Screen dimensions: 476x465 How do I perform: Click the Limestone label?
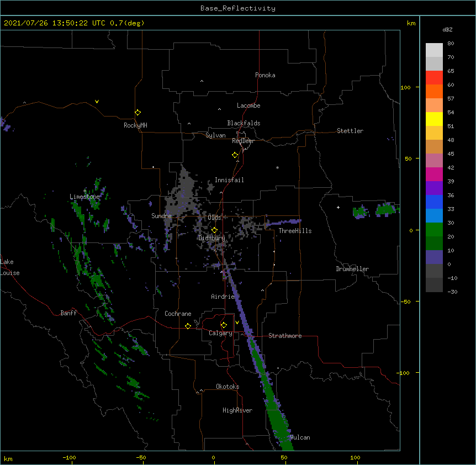pos(84,197)
